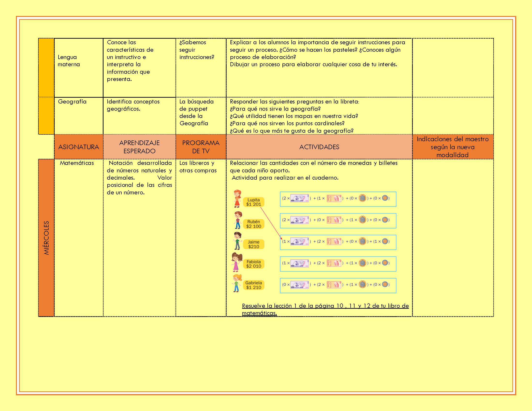Viewport: 532px width, 411px height.
Task: Click '¿Qué utilidad tienen los mapas en nuestra vida?'
Action: tap(294, 116)
